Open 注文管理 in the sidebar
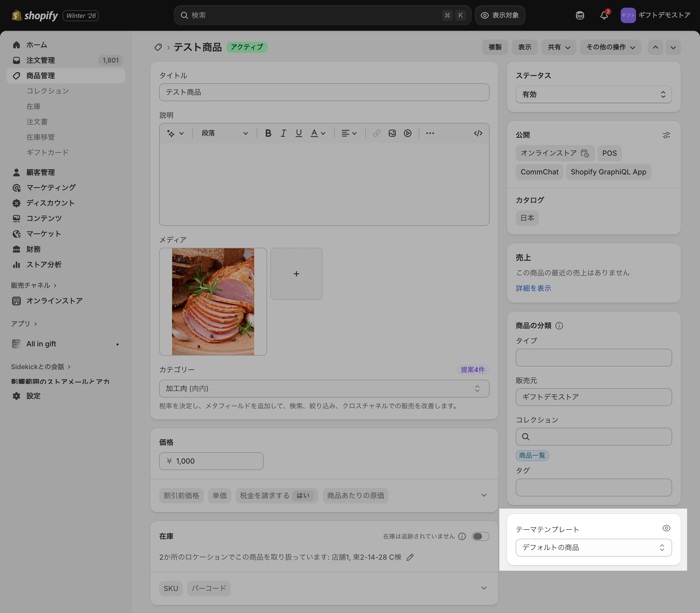Image resolution: width=700 pixels, height=613 pixels. [41, 60]
